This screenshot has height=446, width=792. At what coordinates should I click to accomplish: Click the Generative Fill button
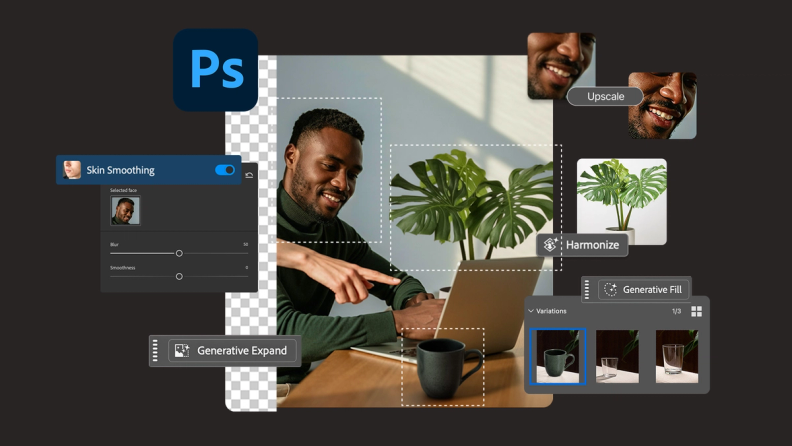click(x=644, y=289)
